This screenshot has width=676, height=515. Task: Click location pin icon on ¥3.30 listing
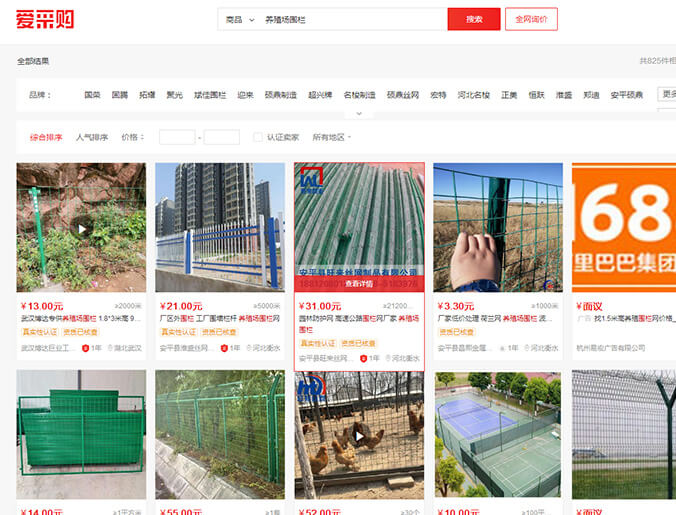(x=526, y=348)
